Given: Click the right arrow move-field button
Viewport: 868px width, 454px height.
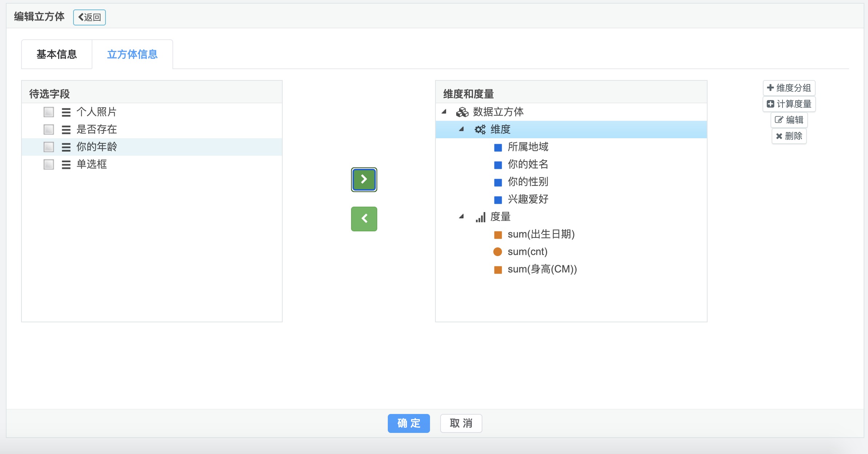Looking at the screenshot, I should [364, 179].
